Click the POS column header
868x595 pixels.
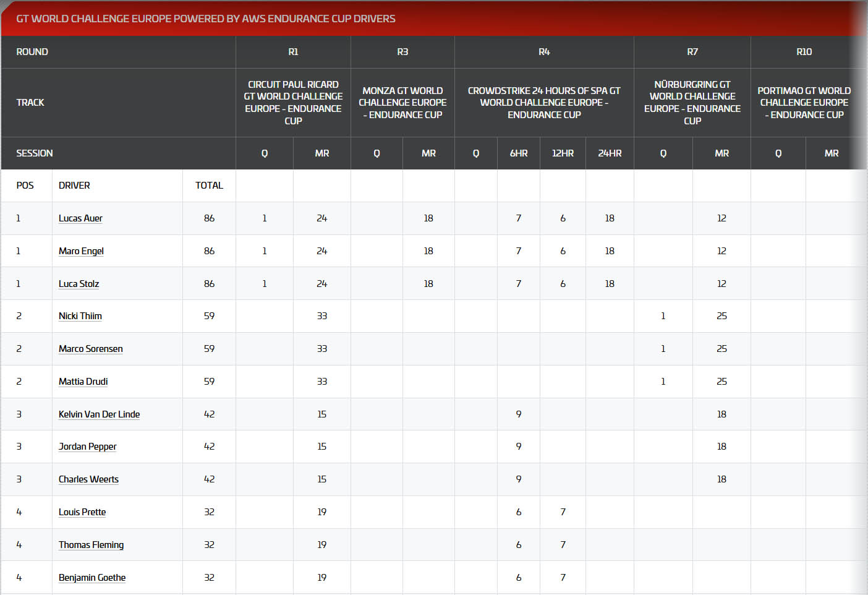coord(25,186)
